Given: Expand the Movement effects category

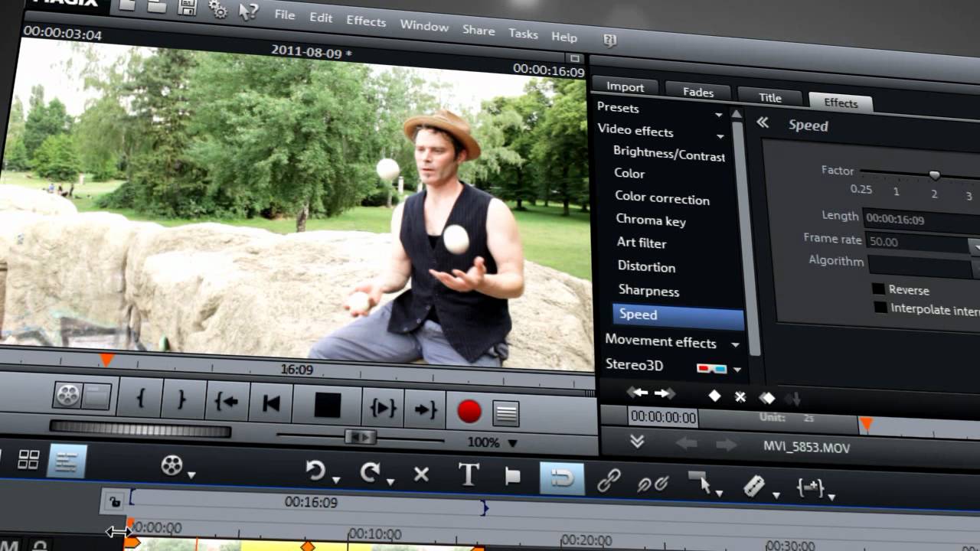Looking at the screenshot, I should click(735, 345).
